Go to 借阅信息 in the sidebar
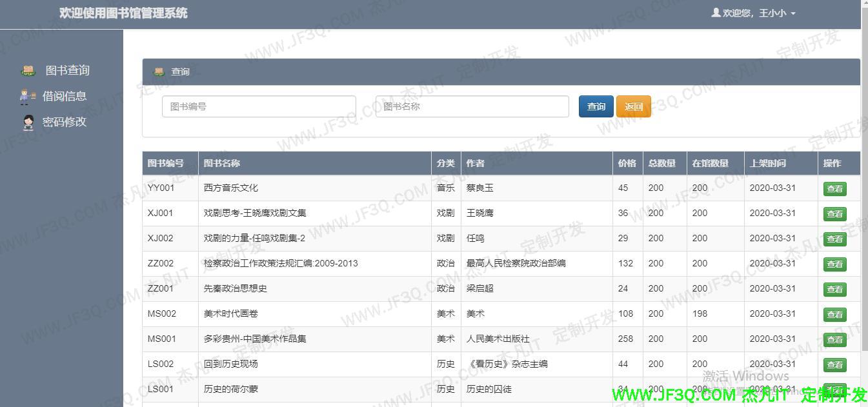This screenshot has width=868, height=407. (64, 97)
